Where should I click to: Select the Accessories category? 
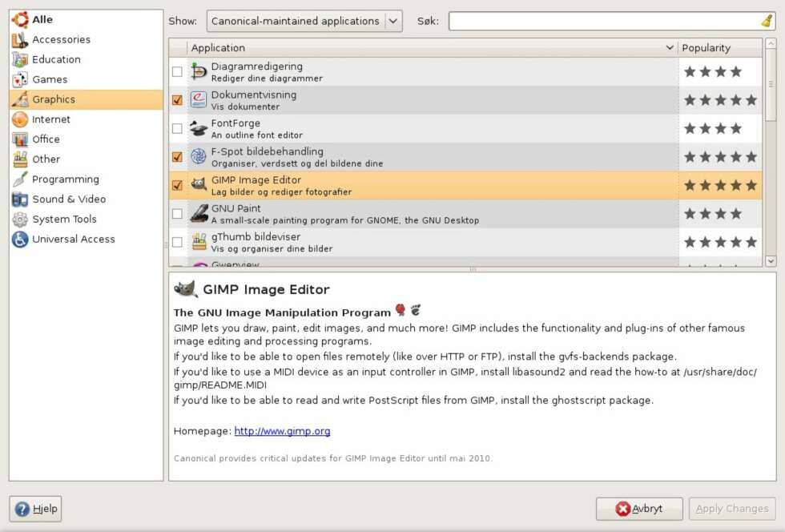click(x=87, y=39)
